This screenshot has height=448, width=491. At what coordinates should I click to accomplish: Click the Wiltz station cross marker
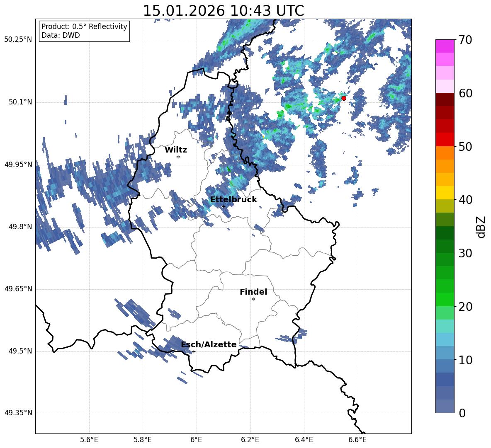pos(178,157)
